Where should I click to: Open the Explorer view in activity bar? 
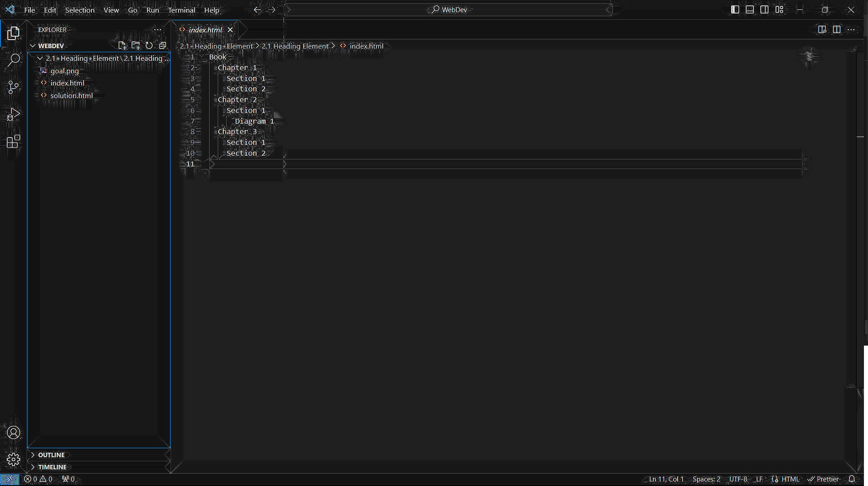click(x=13, y=33)
